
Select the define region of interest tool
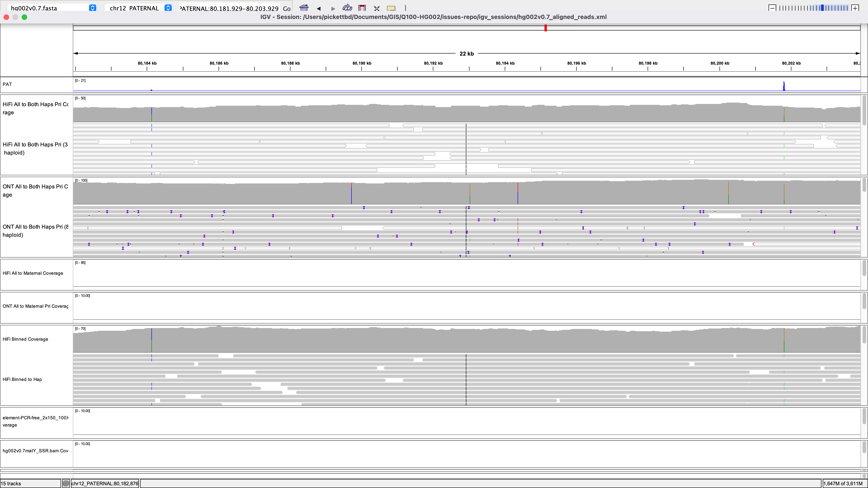[x=362, y=8]
